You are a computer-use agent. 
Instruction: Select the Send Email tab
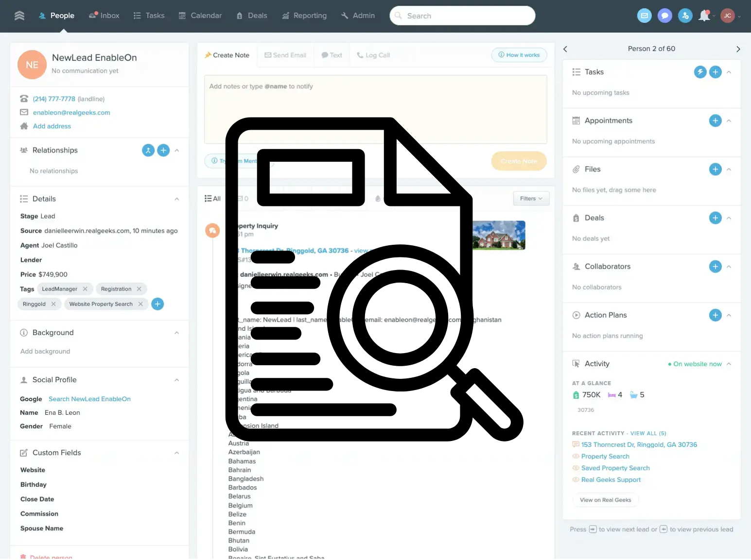[x=285, y=55]
